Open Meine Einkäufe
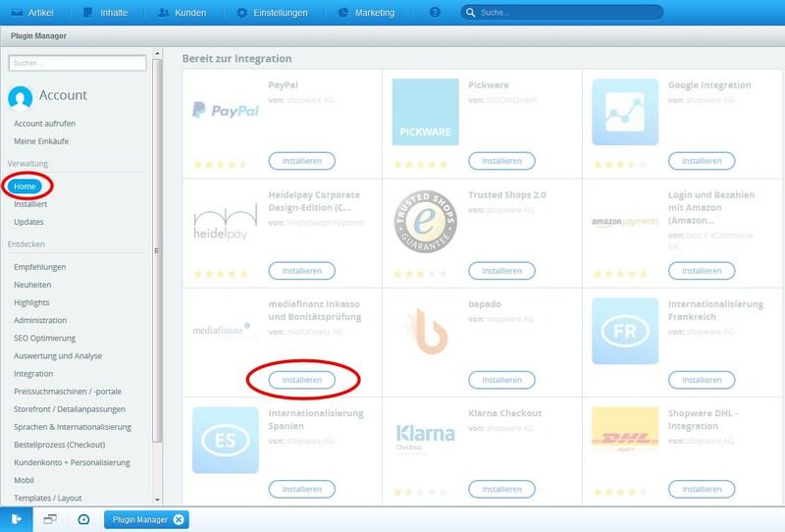Image resolution: width=785 pixels, height=532 pixels. pyautogui.click(x=41, y=141)
